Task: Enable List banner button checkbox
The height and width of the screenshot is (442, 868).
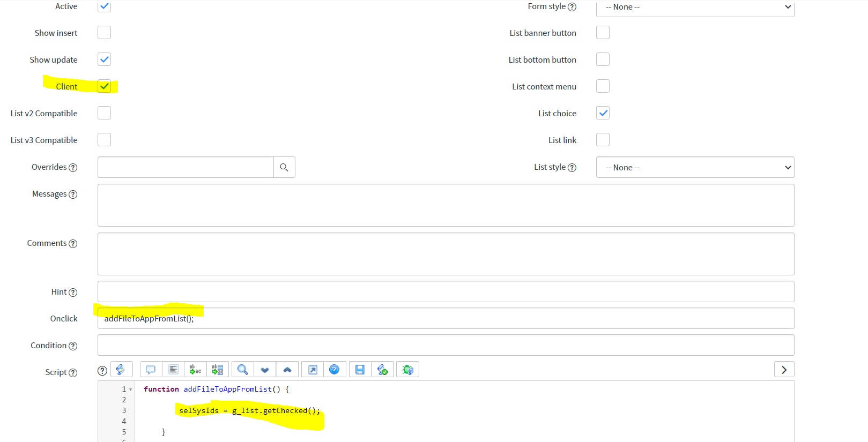Action: coord(603,33)
